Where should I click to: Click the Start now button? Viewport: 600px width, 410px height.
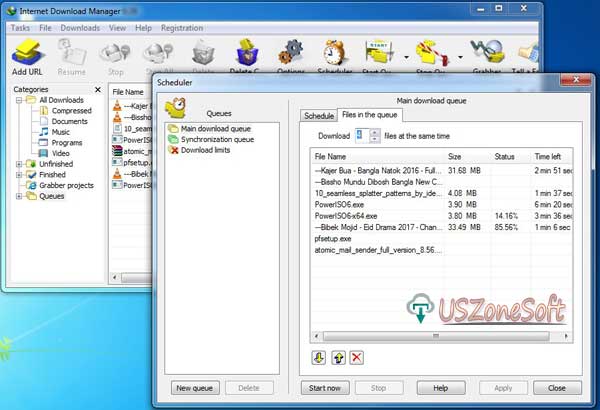point(325,388)
